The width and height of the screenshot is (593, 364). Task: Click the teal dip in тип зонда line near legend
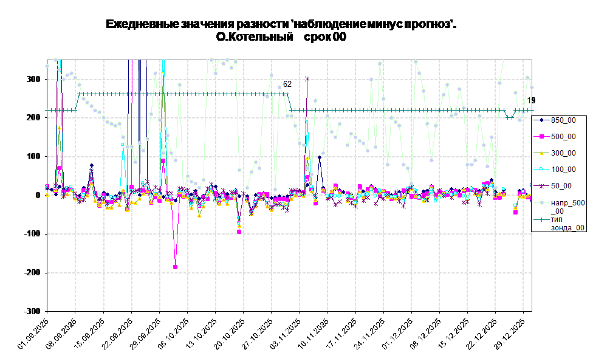509,117
